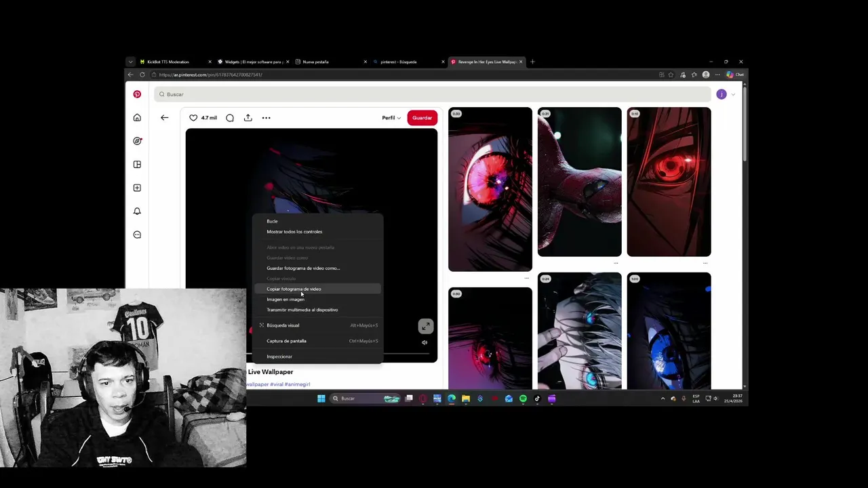This screenshot has height=488, width=868.
Task: Open the Spider-Man pin thumbnail
Action: (580, 182)
